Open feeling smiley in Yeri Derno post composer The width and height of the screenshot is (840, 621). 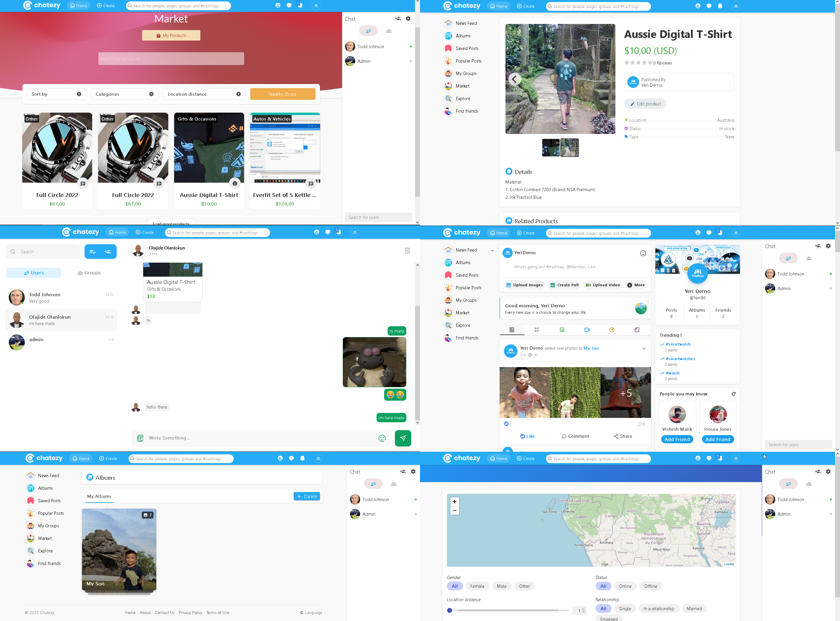tap(643, 253)
